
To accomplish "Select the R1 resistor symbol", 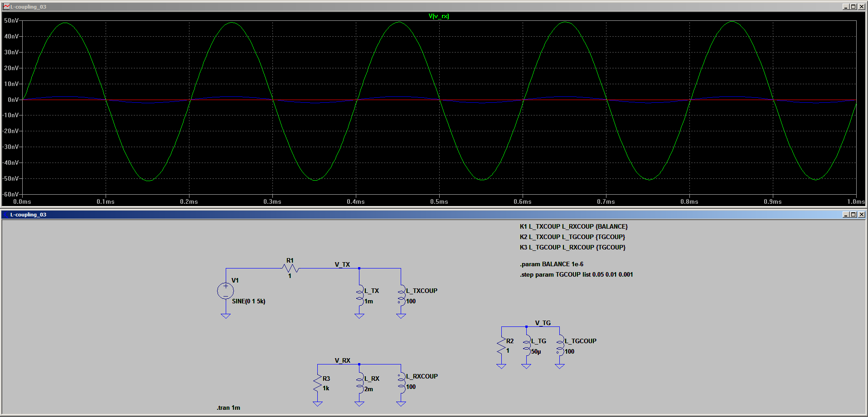I will tap(290, 268).
